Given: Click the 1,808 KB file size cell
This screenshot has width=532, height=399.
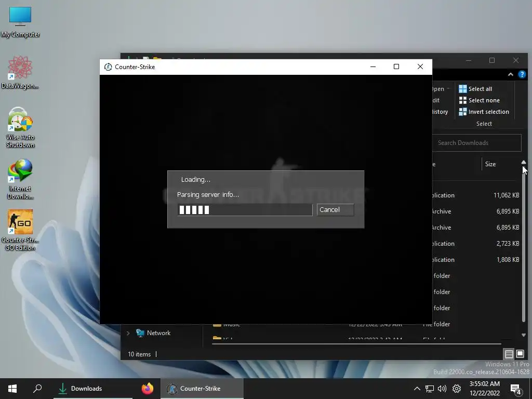Looking at the screenshot, I should coord(508,260).
